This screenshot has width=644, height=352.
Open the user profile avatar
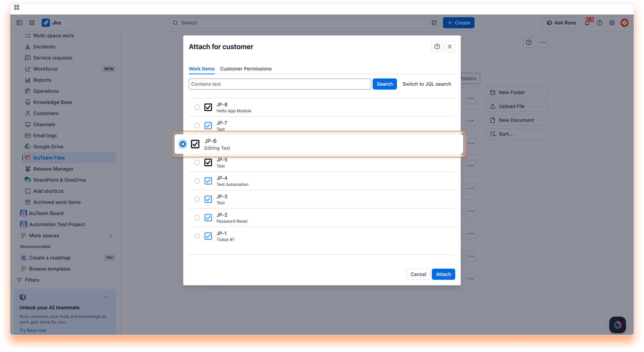point(625,23)
